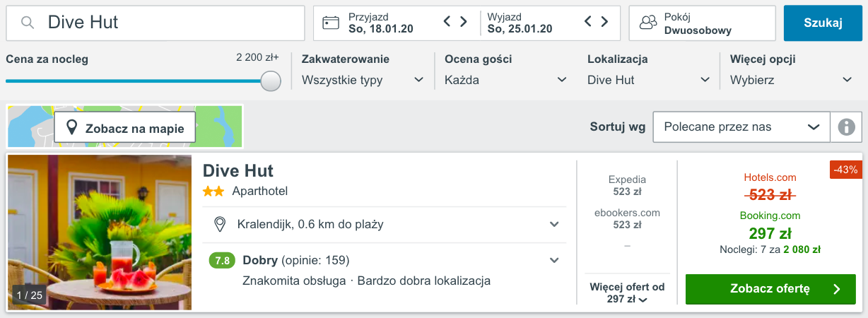Advance arrival date with next arrow

tap(464, 22)
